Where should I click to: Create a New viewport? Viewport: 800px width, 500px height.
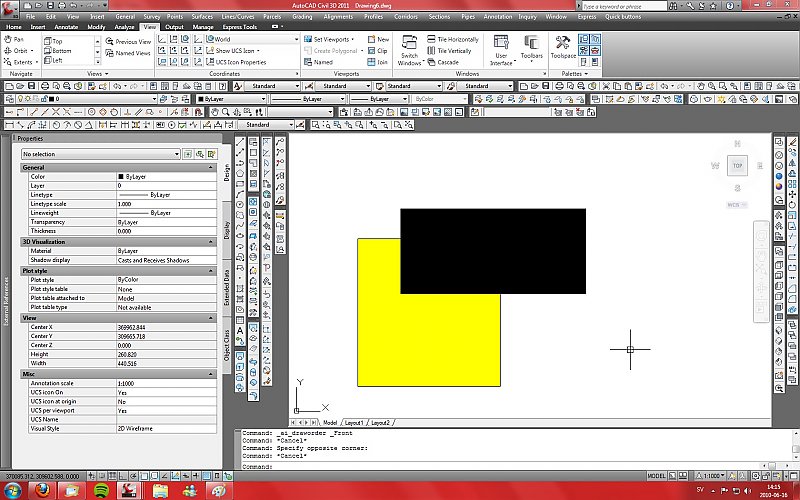pos(379,39)
